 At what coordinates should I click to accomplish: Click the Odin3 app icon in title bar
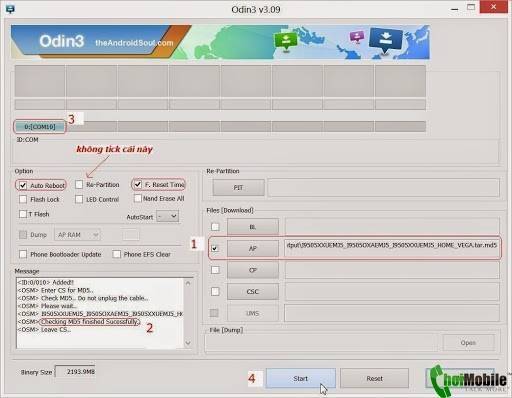click(x=10, y=9)
